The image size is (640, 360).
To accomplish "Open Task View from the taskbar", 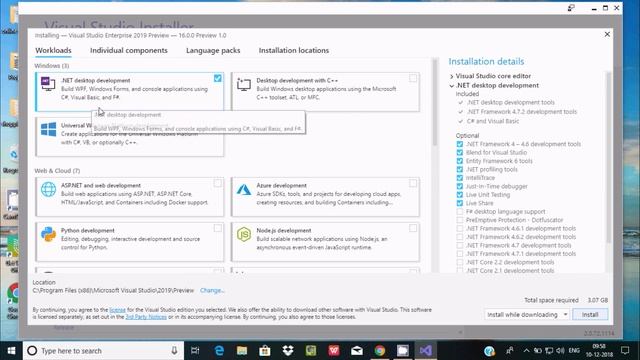I will click(x=195, y=351).
